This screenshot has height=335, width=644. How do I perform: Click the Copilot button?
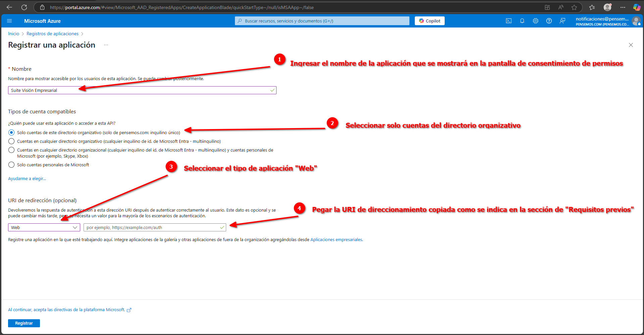point(430,21)
